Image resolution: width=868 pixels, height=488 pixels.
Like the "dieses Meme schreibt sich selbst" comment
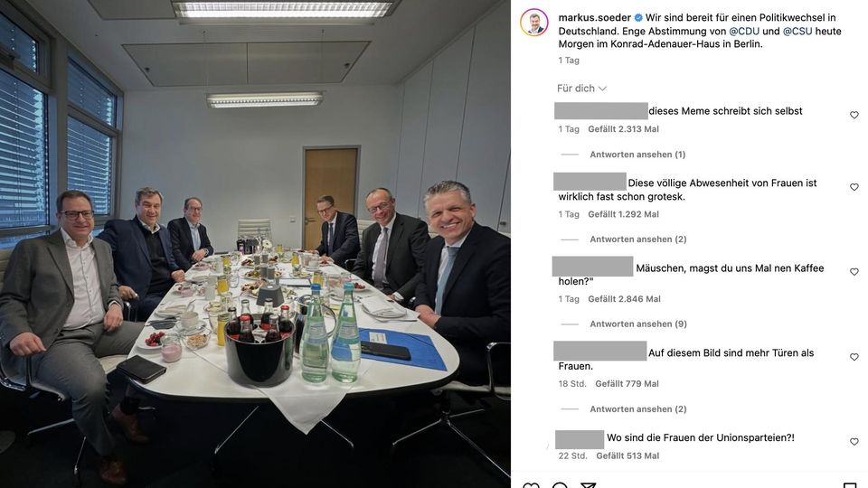pyautogui.click(x=854, y=115)
